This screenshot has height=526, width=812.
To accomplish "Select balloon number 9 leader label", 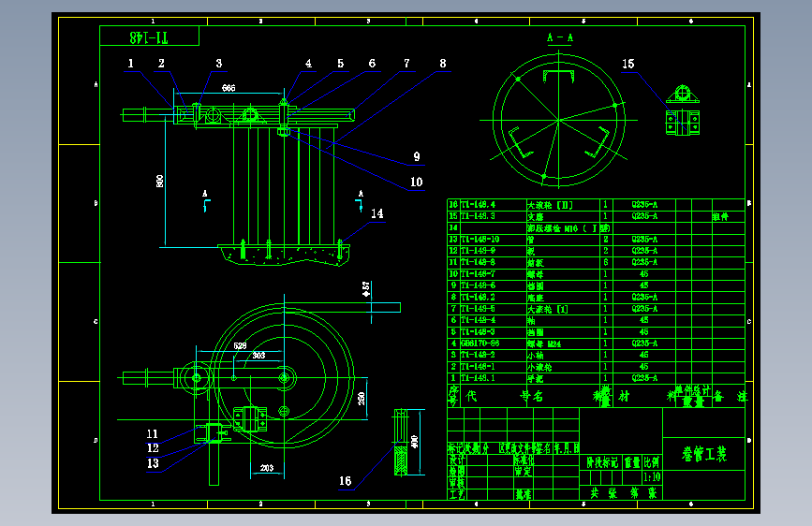I will coord(417,156).
